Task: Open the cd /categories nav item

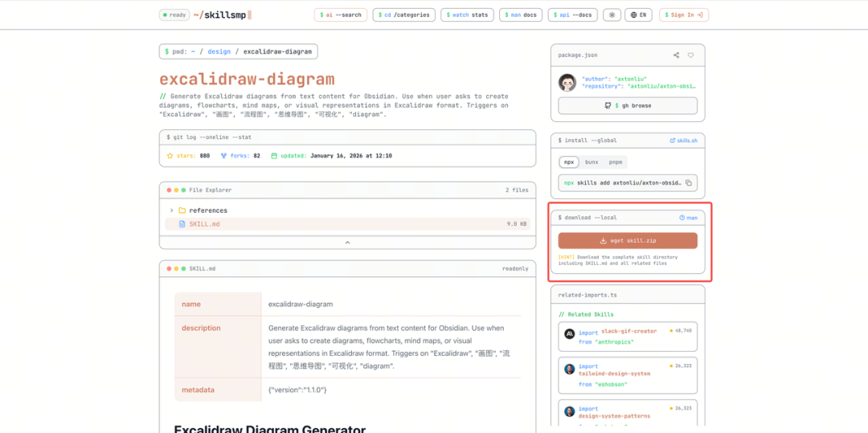Action: (404, 14)
